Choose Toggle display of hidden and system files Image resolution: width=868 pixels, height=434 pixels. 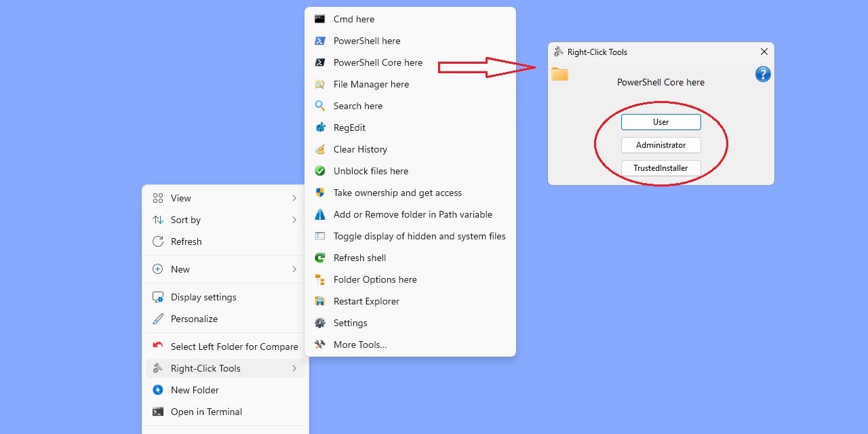410,236
